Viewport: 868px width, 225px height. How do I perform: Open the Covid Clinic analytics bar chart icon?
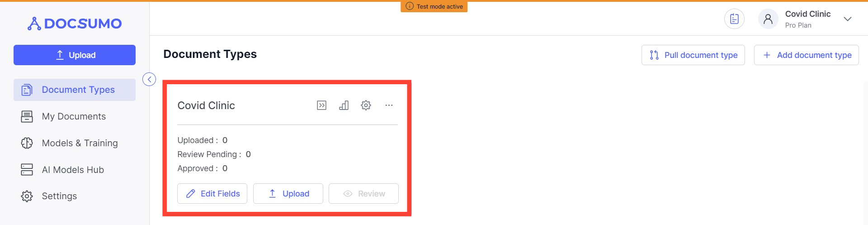click(x=344, y=105)
